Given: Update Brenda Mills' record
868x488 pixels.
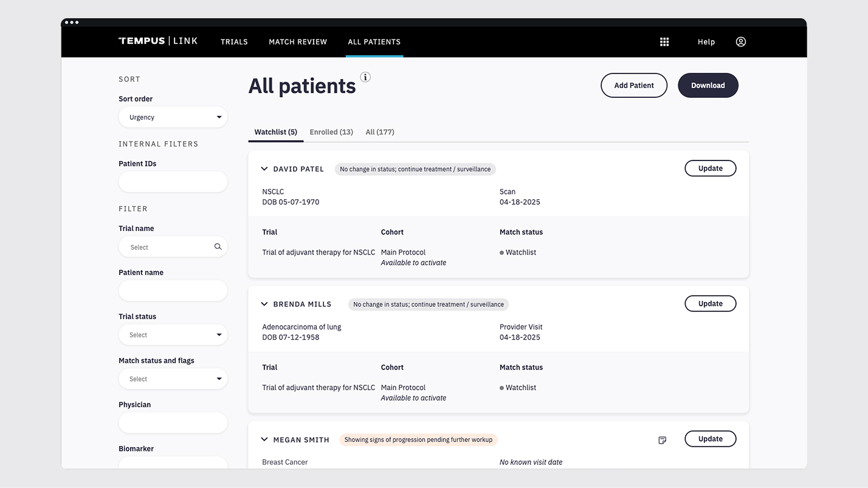Looking at the screenshot, I should click(x=711, y=304).
